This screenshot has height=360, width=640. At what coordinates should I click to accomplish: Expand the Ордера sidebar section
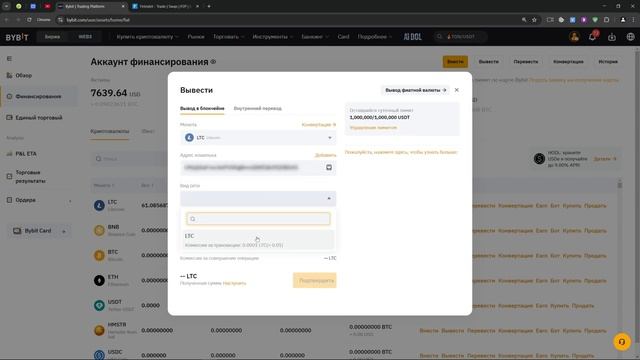pos(69,201)
